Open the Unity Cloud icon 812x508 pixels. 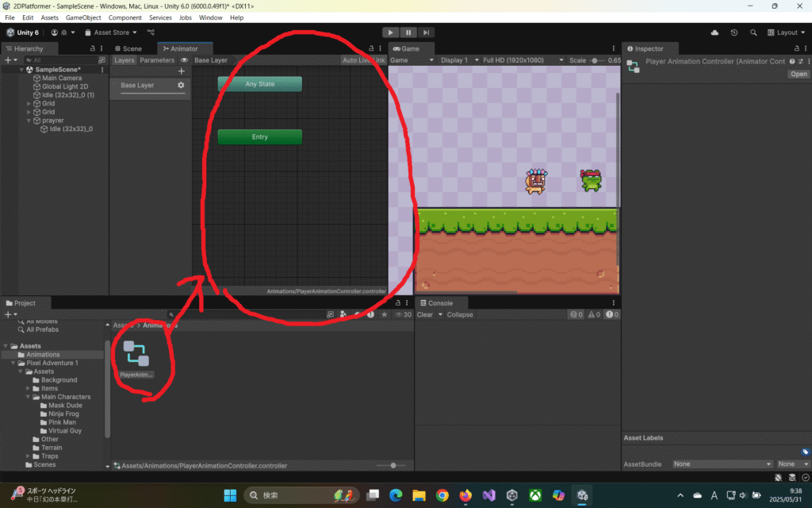[714, 32]
